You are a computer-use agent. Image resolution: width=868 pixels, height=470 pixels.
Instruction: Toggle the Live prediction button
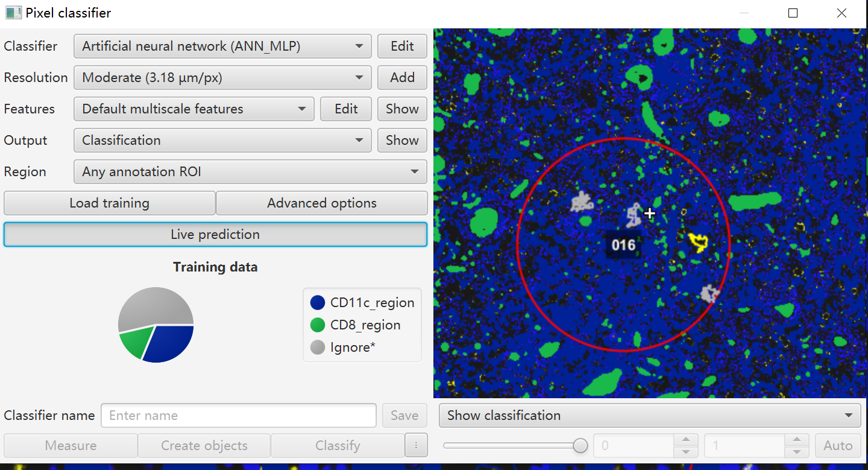215,235
